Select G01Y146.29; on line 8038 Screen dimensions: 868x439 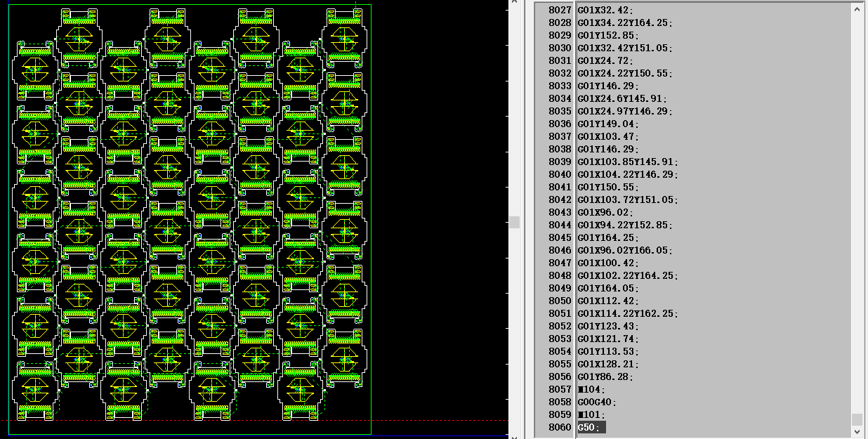pyautogui.click(x=607, y=150)
